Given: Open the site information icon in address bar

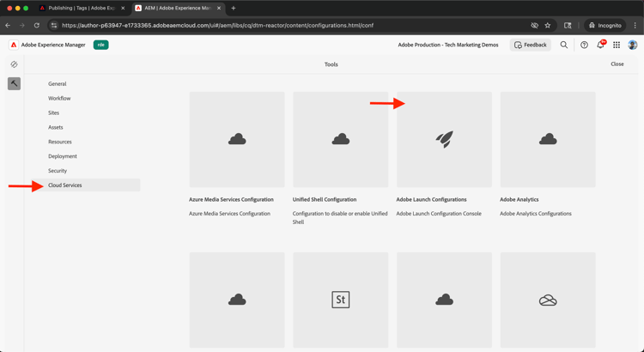Looking at the screenshot, I should click(x=54, y=26).
